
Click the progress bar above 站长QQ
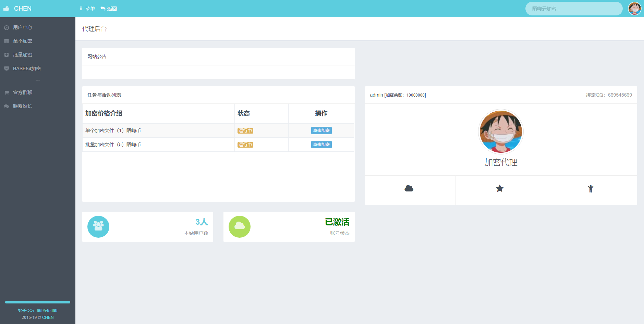click(37, 302)
